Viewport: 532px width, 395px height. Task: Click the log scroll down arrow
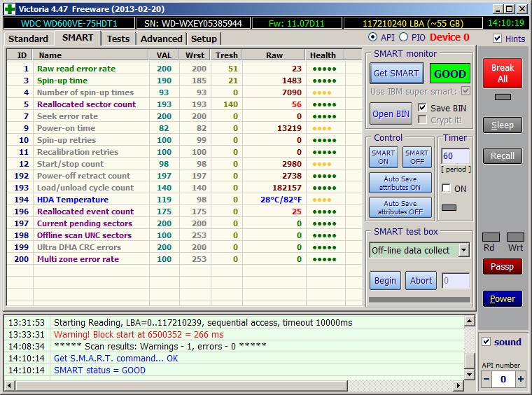point(470,375)
